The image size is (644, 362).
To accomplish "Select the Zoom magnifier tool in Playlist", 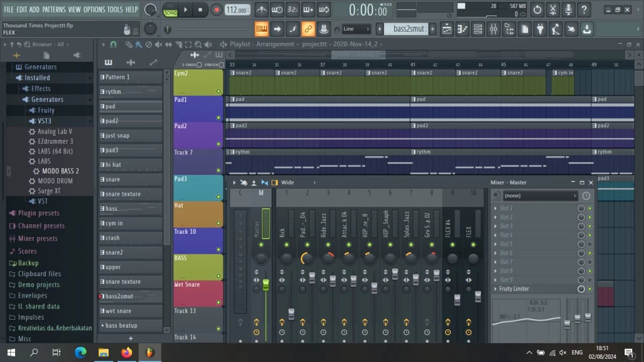I will (x=199, y=45).
